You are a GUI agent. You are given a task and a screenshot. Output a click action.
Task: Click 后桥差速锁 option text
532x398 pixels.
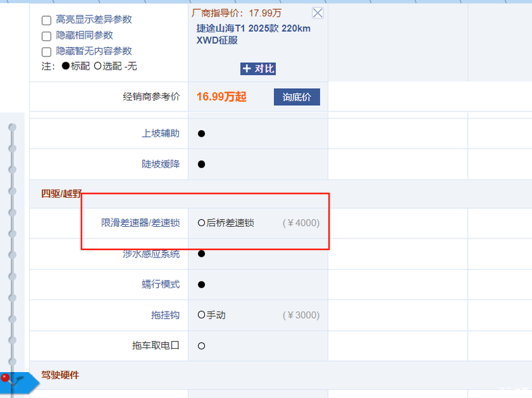coord(230,223)
